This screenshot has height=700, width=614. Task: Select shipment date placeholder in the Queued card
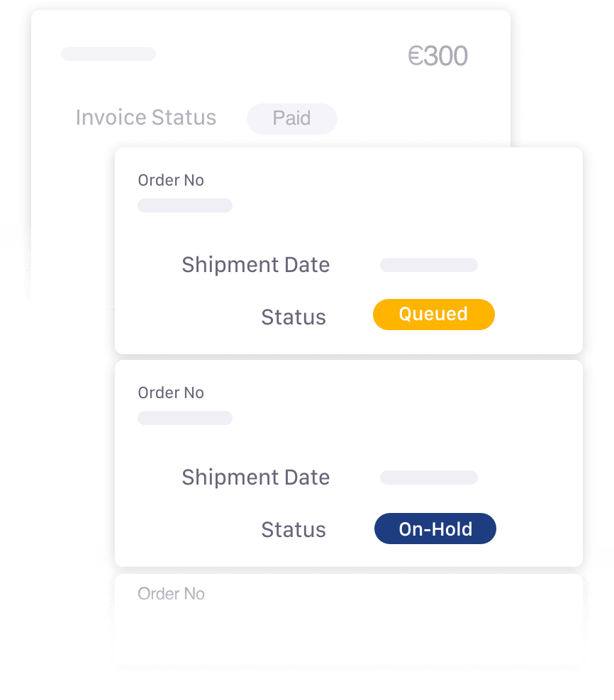[429, 265]
